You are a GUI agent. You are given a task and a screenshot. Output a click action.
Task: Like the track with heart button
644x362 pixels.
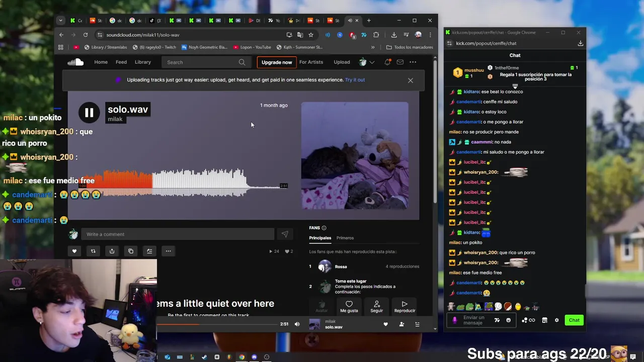pos(74,251)
